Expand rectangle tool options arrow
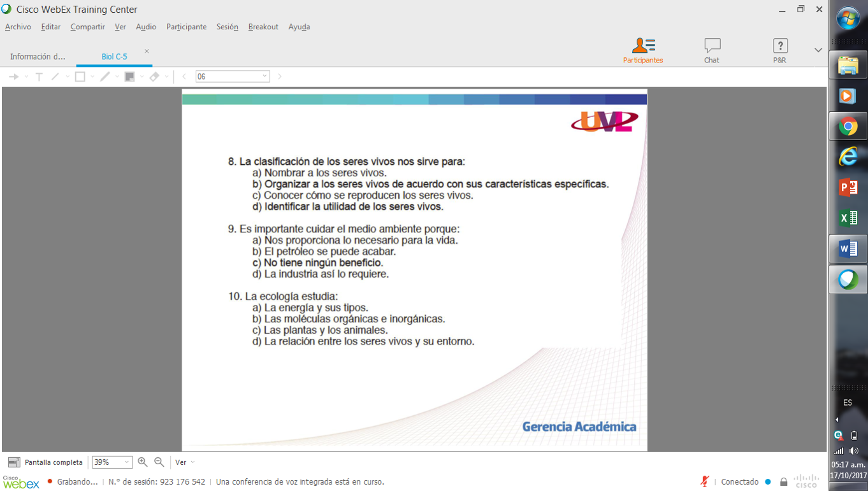Viewport: 868px width, 491px height. point(92,76)
